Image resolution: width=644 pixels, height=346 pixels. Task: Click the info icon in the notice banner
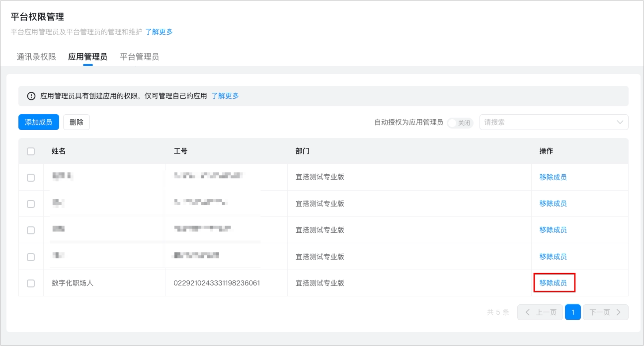coord(31,96)
